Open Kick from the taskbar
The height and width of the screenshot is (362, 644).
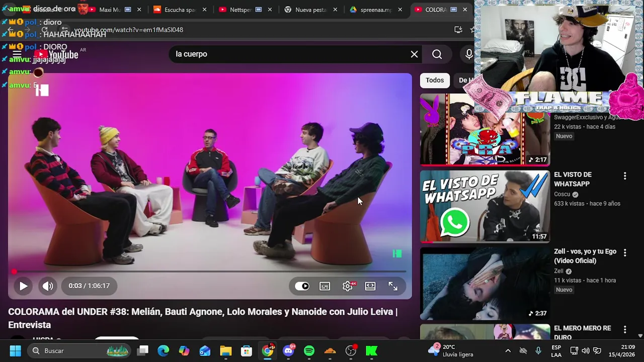tap(371, 350)
